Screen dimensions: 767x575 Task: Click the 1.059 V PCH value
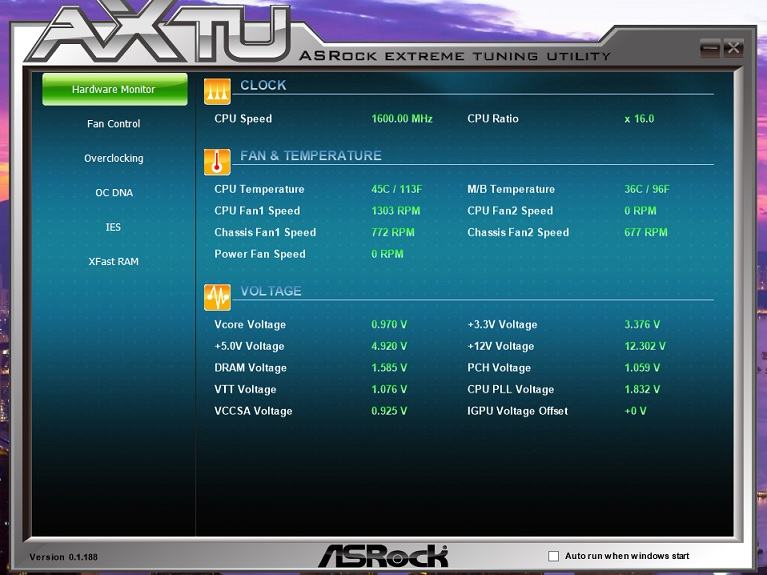(642, 368)
